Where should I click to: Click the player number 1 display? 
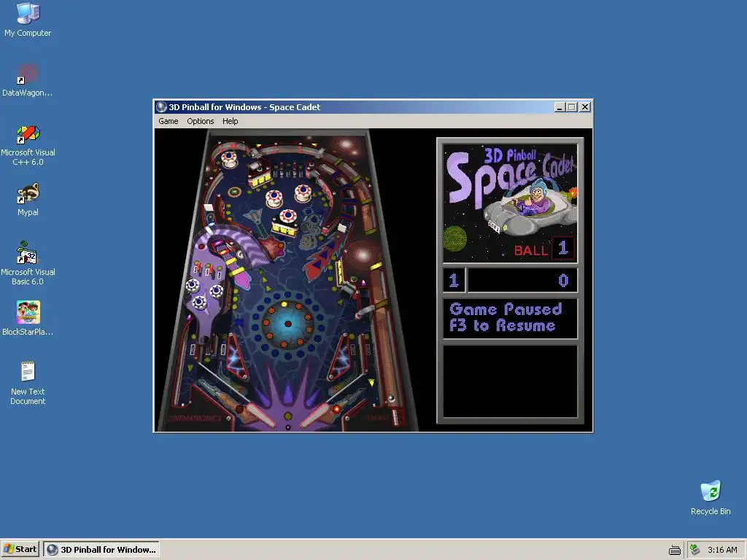[454, 280]
